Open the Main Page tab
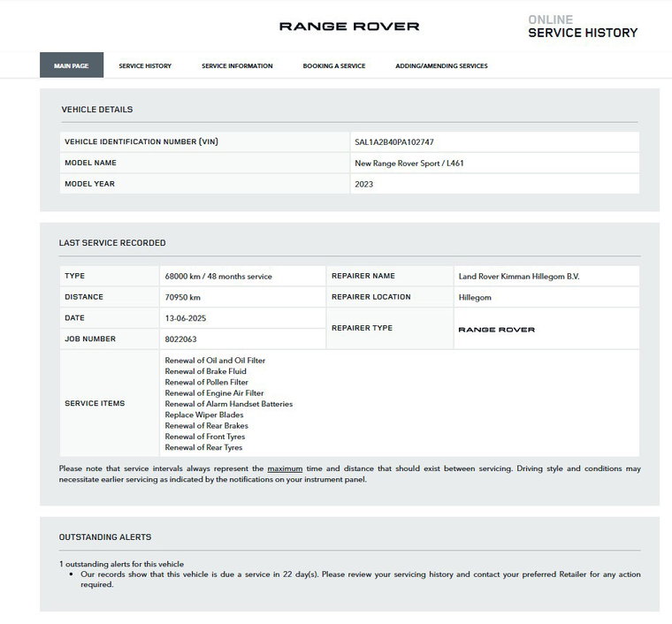The width and height of the screenshot is (672, 624). tap(72, 65)
